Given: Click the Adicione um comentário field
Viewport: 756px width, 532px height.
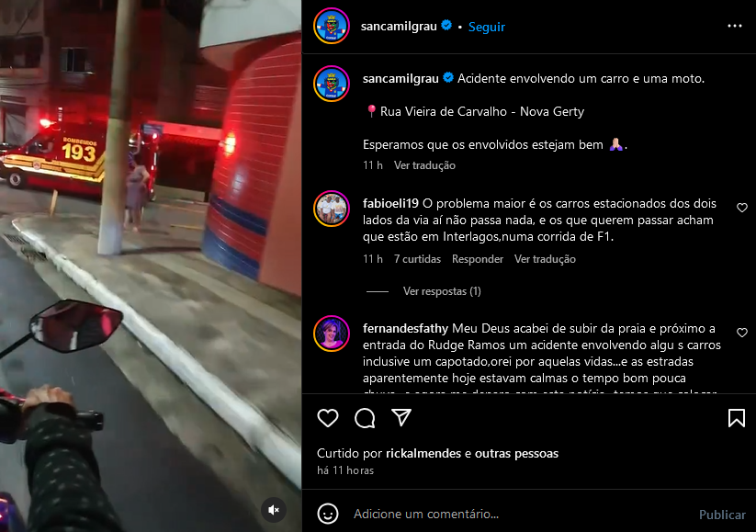Looking at the screenshot, I should point(521,515).
